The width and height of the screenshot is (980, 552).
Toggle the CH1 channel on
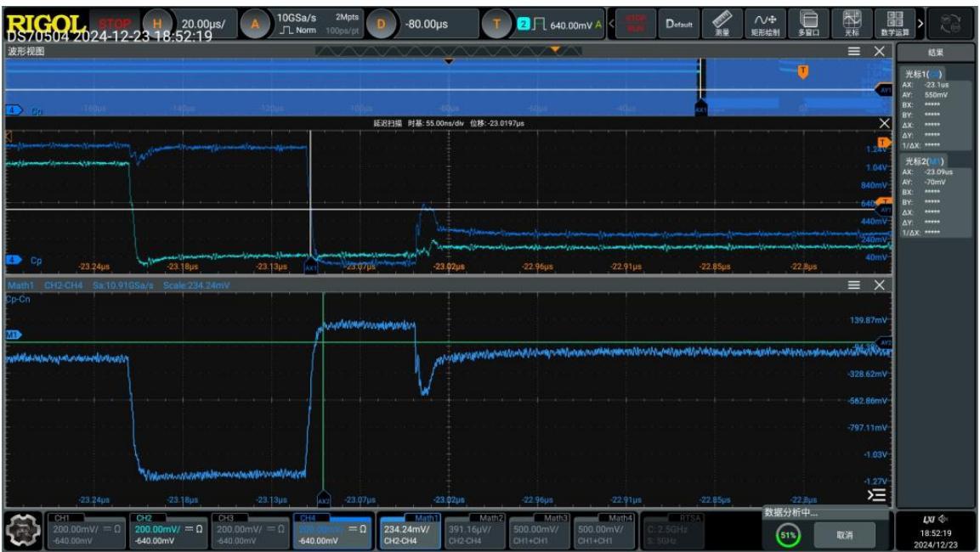(x=86, y=532)
